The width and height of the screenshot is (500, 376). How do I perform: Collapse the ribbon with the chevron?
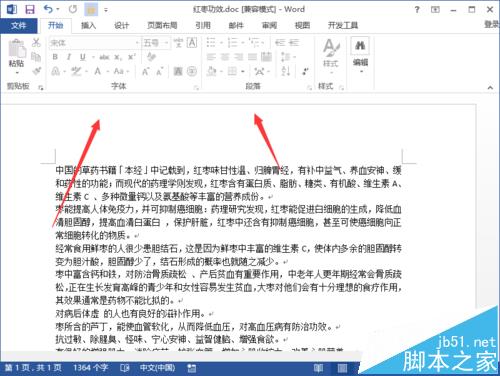click(490, 88)
